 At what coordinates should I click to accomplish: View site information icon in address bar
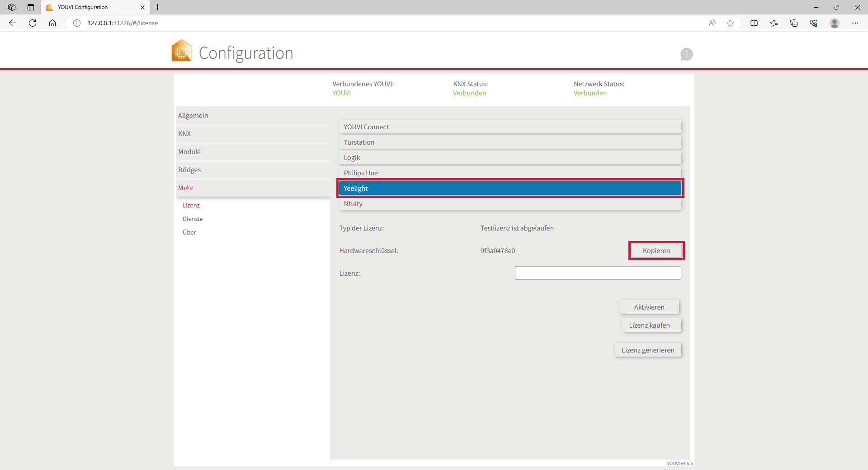77,23
